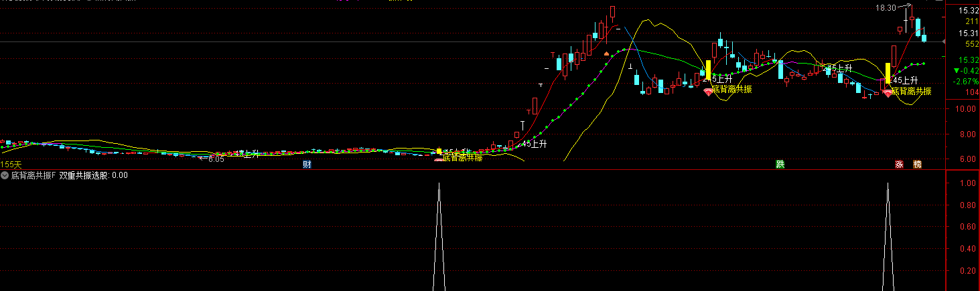
Task: Click the right-side diamond signal below 45上升
Action: click(888, 94)
